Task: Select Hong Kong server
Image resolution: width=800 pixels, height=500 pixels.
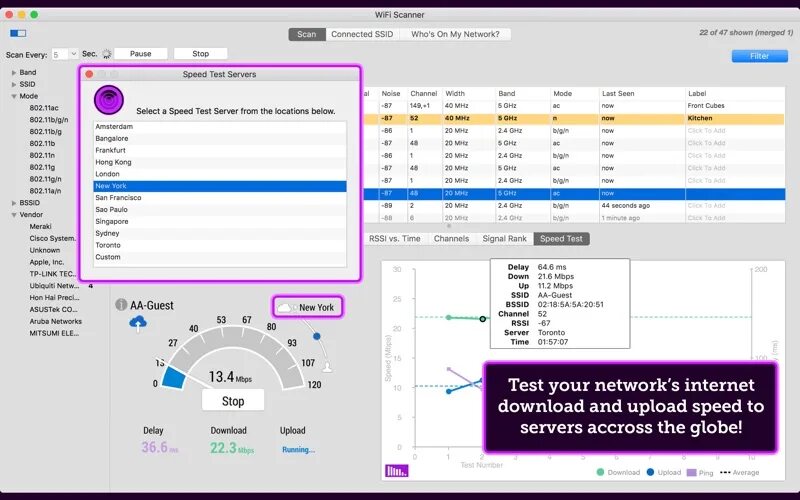Action: pyautogui.click(x=220, y=162)
